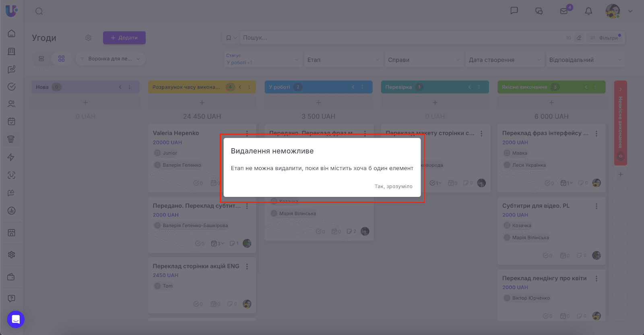Switch to kanban board view
This screenshot has width=644, height=335.
click(62, 59)
